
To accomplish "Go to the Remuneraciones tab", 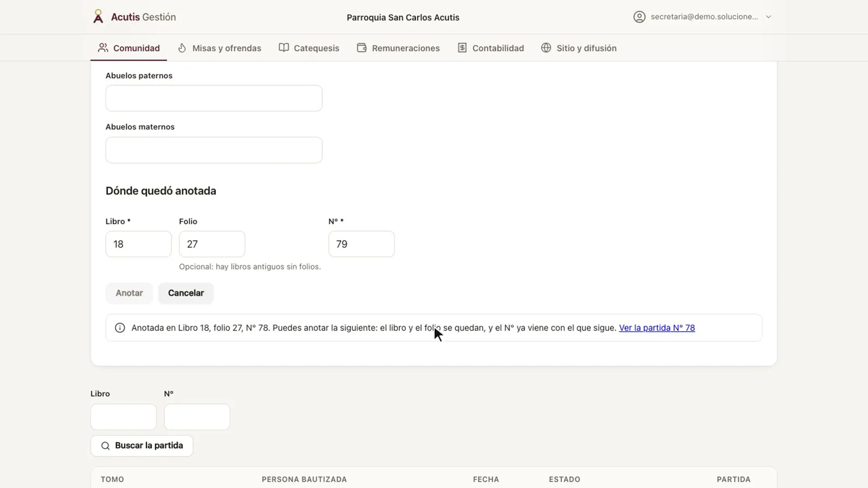I will click(x=398, y=48).
